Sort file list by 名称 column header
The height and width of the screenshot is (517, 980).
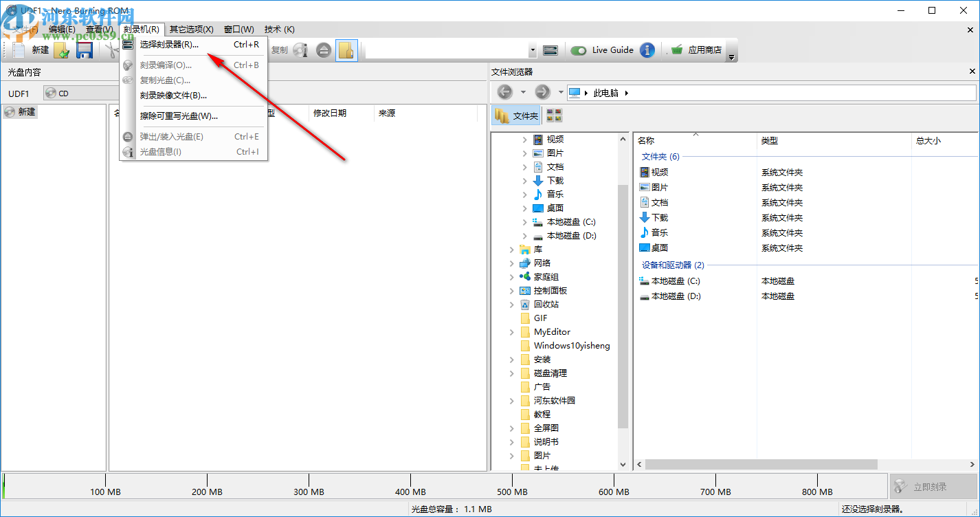pos(694,140)
